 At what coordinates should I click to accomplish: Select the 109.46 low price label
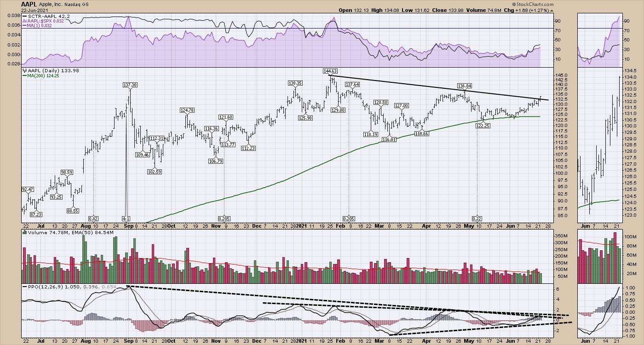pyautogui.click(x=143, y=155)
